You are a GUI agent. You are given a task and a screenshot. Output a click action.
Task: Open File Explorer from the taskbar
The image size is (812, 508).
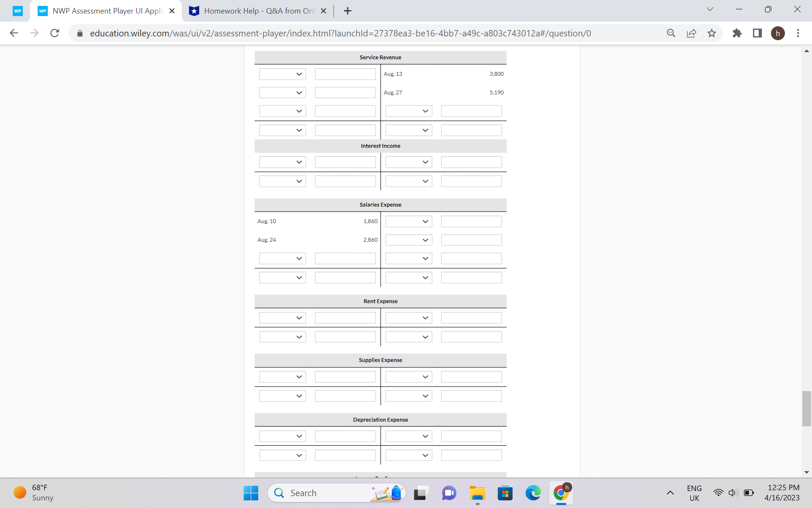coord(477,493)
